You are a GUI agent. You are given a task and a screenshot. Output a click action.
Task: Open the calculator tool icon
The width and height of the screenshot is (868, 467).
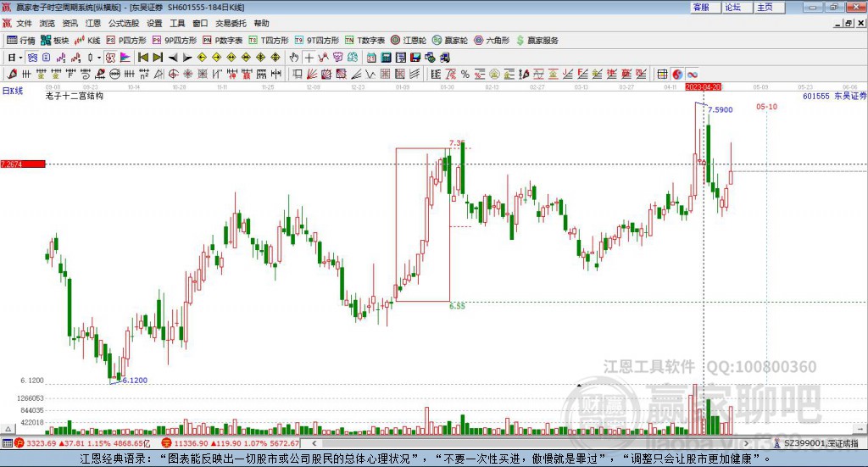coord(386,58)
